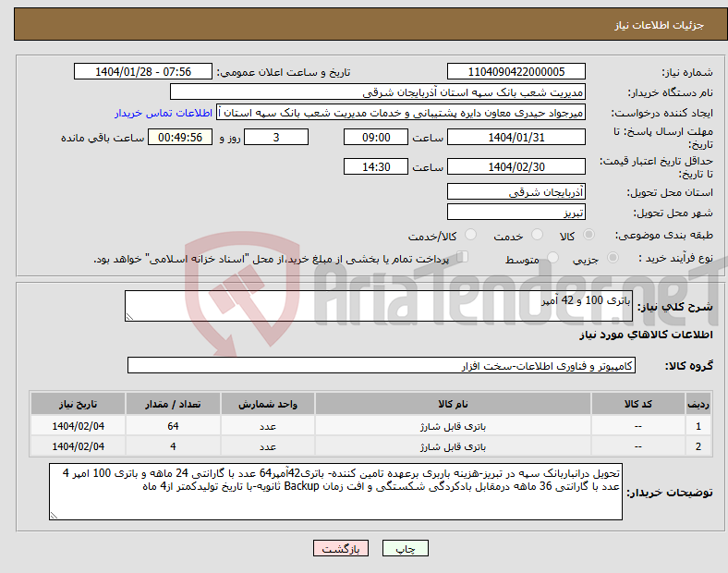Click the نام کالا column header
The height and width of the screenshot is (573, 728).
tap(453, 404)
